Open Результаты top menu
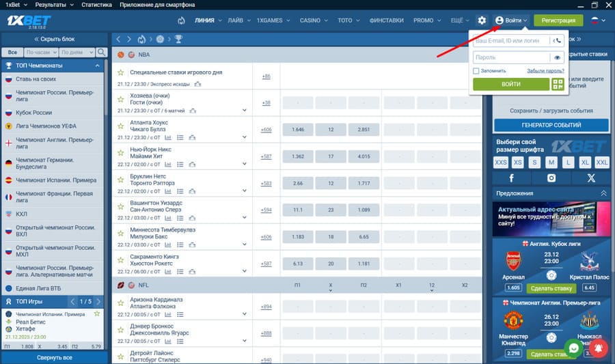Viewport: 615px width, 364px height. coord(54,5)
